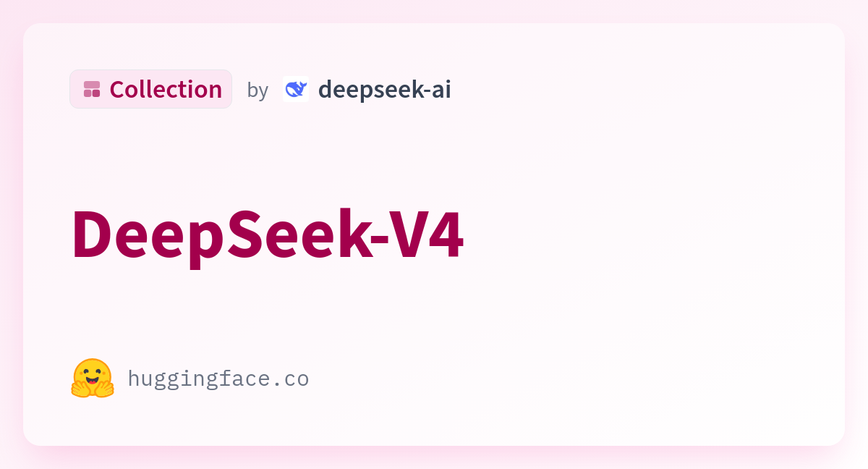Viewport: 868px width, 469px height.
Task: Open the DeepSeek-V4 collection title
Action: coord(268,234)
